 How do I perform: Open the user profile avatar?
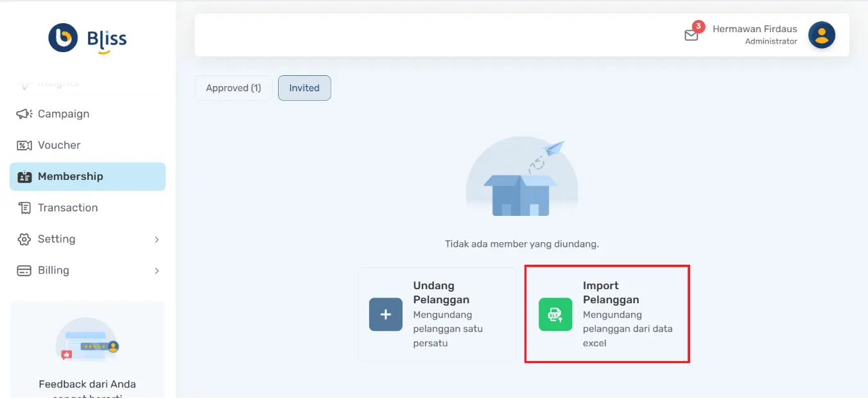point(822,35)
